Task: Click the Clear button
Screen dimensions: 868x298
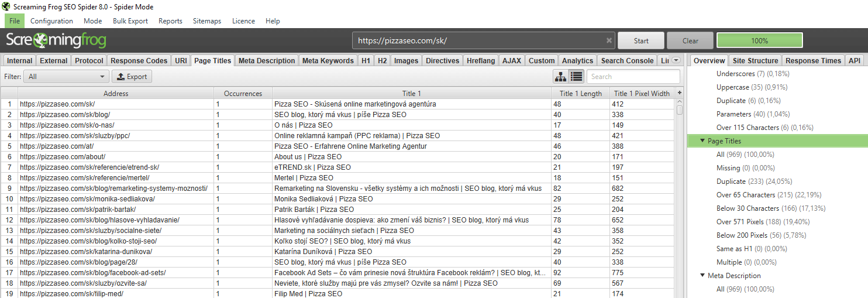Action: pos(690,40)
